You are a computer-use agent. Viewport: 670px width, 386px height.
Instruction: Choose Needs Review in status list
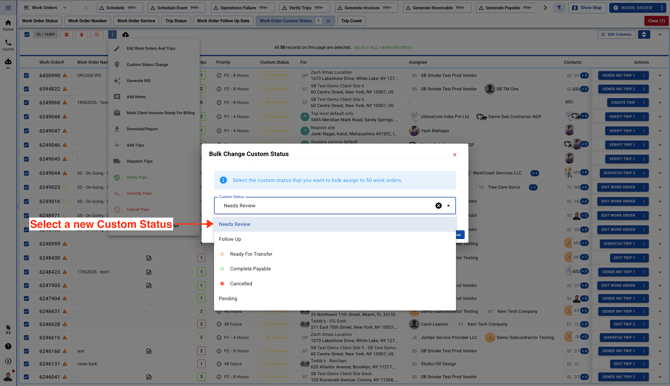pos(335,224)
